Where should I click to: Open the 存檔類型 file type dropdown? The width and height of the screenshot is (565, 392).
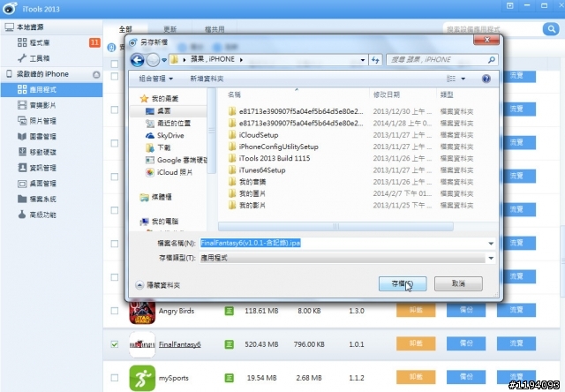coord(491,258)
